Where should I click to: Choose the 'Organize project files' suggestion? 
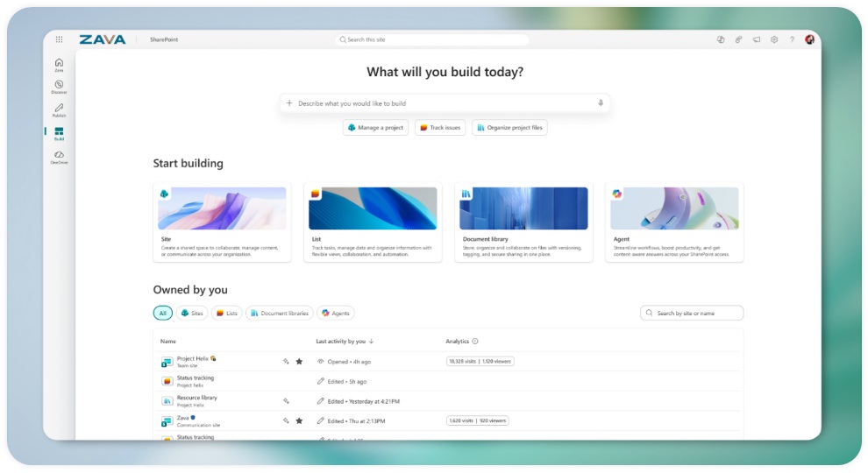click(x=509, y=128)
